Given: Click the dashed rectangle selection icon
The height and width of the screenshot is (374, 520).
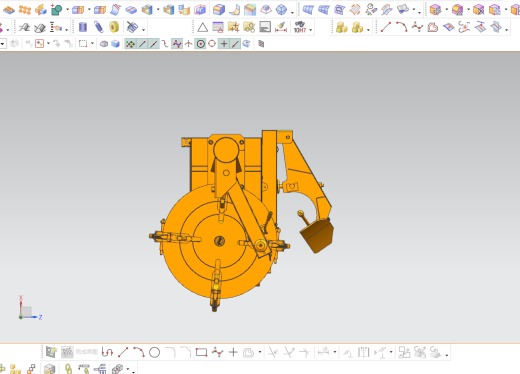Looking at the screenshot, I should click(83, 44).
